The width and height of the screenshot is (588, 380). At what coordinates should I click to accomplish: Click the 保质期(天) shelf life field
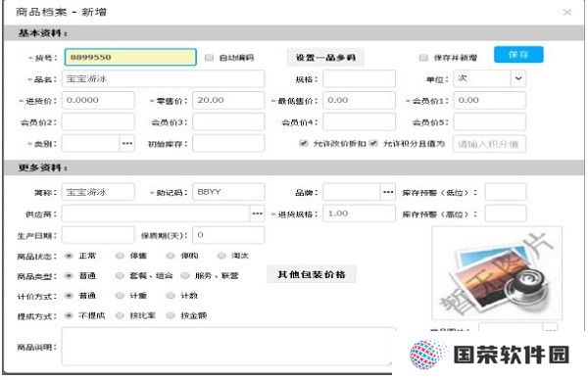coord(228,235)
